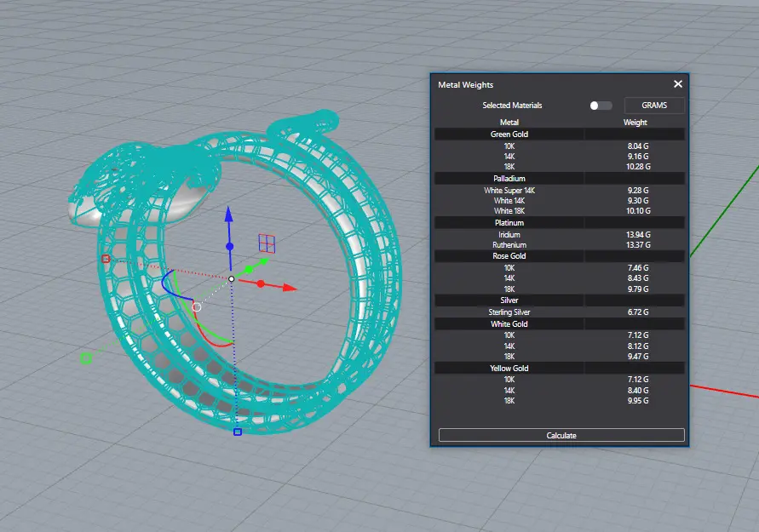Grab the green Y-axis gumball arrow
Screen dimensions: 759x532
tap(263, 261)
